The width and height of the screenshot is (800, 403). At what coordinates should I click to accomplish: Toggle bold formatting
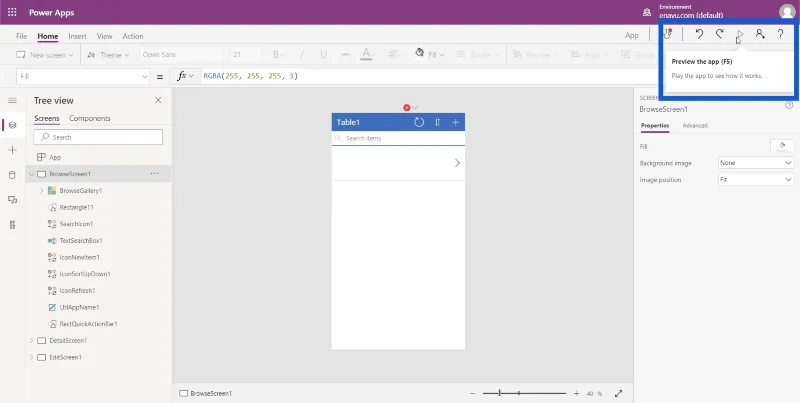[x=276, y=55]
